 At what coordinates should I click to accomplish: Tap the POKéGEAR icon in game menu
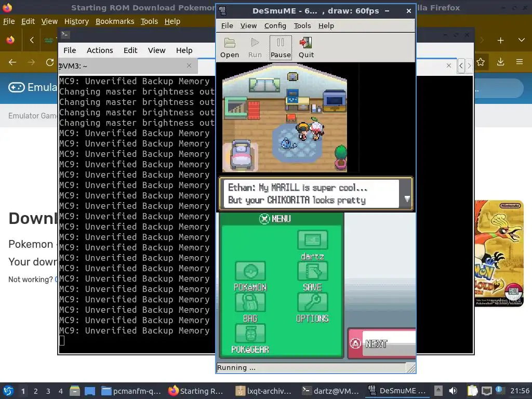tap(250, 334)
